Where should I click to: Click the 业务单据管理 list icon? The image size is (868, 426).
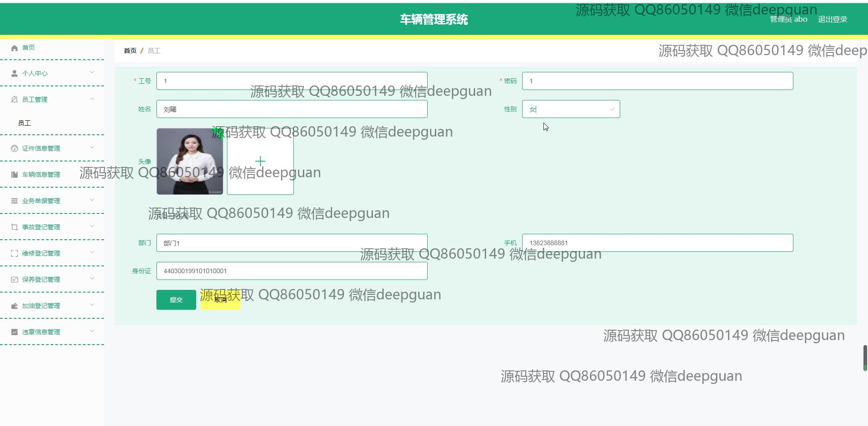tap(14, 201)
